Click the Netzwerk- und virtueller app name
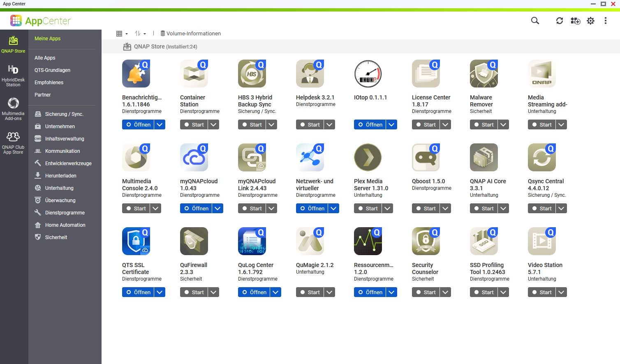Screen dimensions: 620x364 tap(315, 184)
